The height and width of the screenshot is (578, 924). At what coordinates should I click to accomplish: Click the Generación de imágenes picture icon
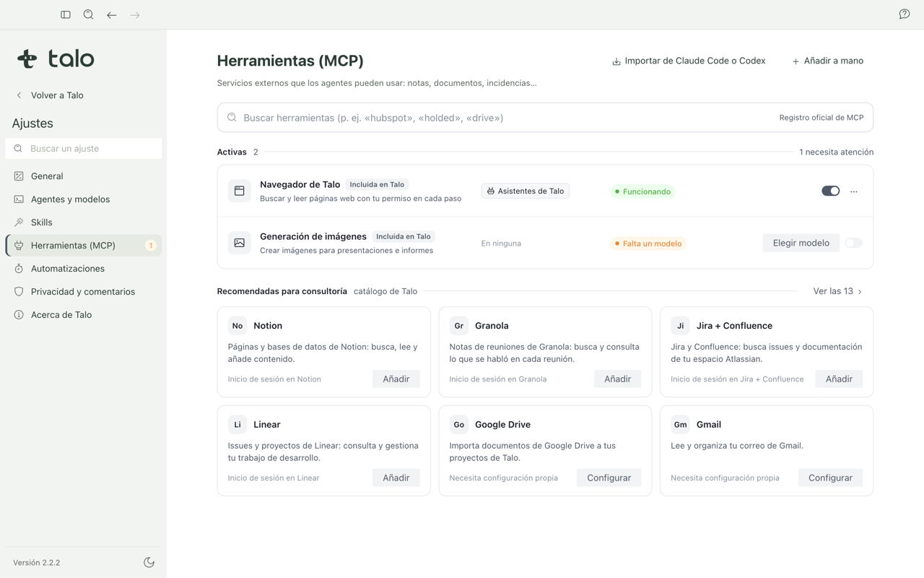click(240, 243)
